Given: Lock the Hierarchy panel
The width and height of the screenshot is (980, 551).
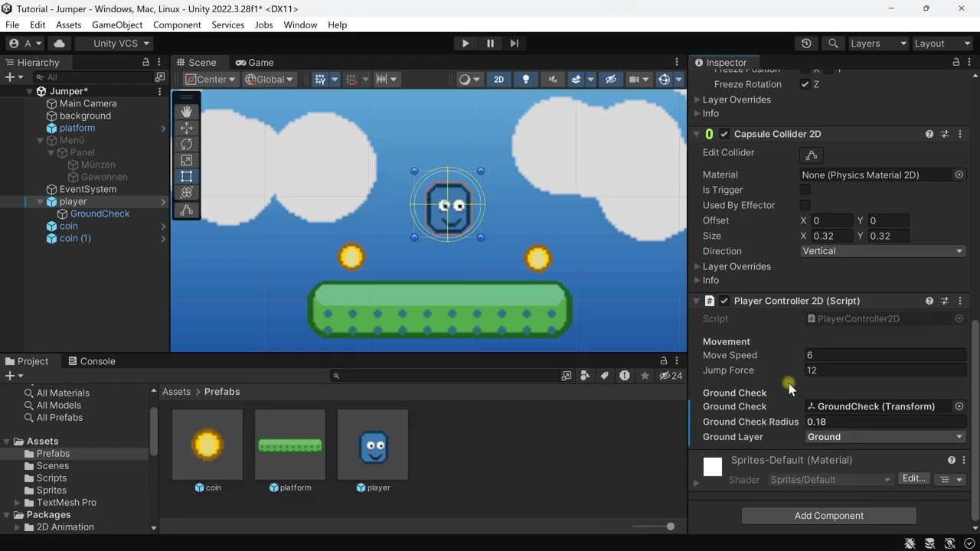Looking at the screenshot, I should [145, 62].
